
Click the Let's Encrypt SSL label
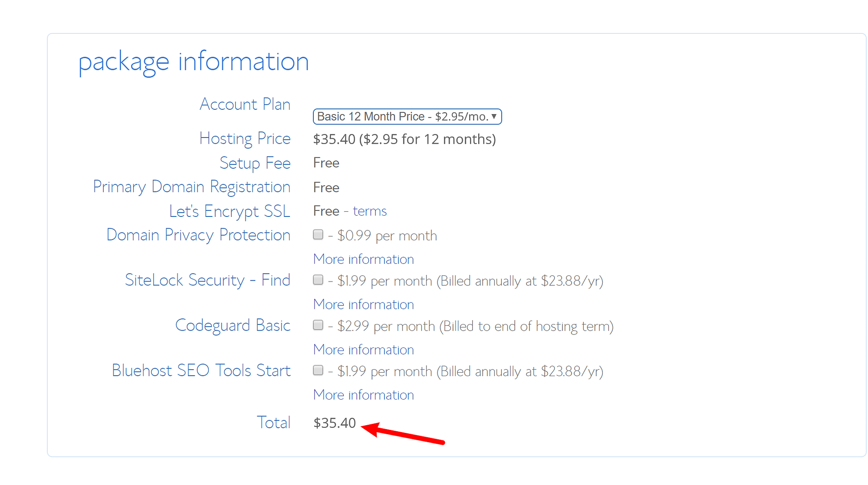pyautogui.click(x=230, y=211)
